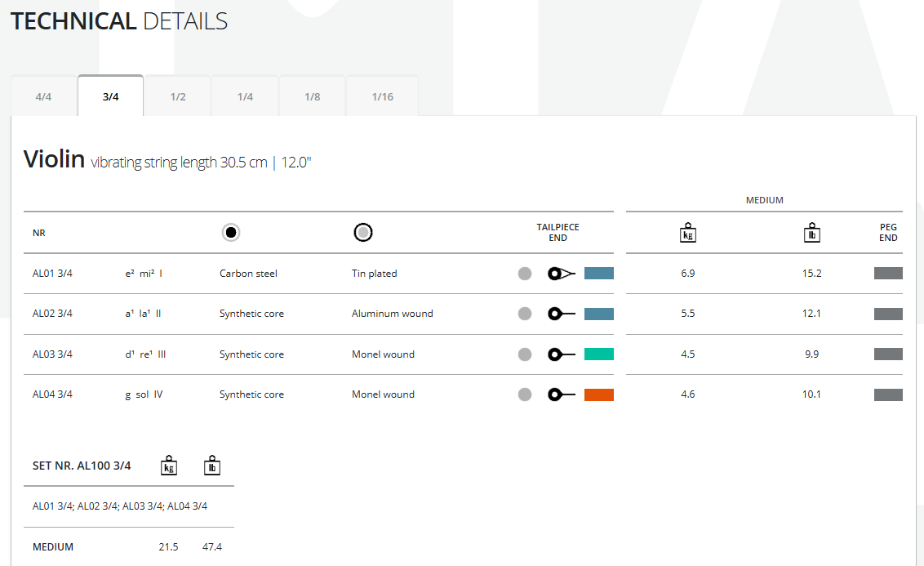The height and width of the screenshot is (566, 924).
Task: Click the 47.4 set tension value
Action: tap(212, 547)
